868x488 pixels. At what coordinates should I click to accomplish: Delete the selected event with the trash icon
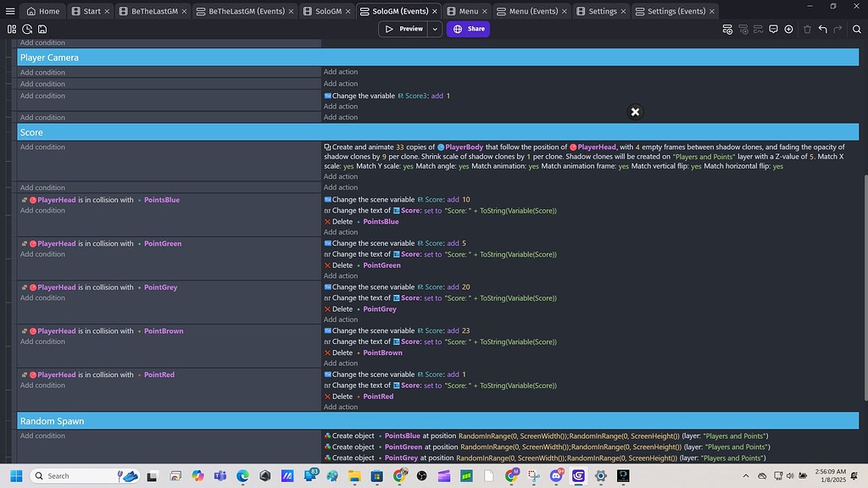coord(807,29)
